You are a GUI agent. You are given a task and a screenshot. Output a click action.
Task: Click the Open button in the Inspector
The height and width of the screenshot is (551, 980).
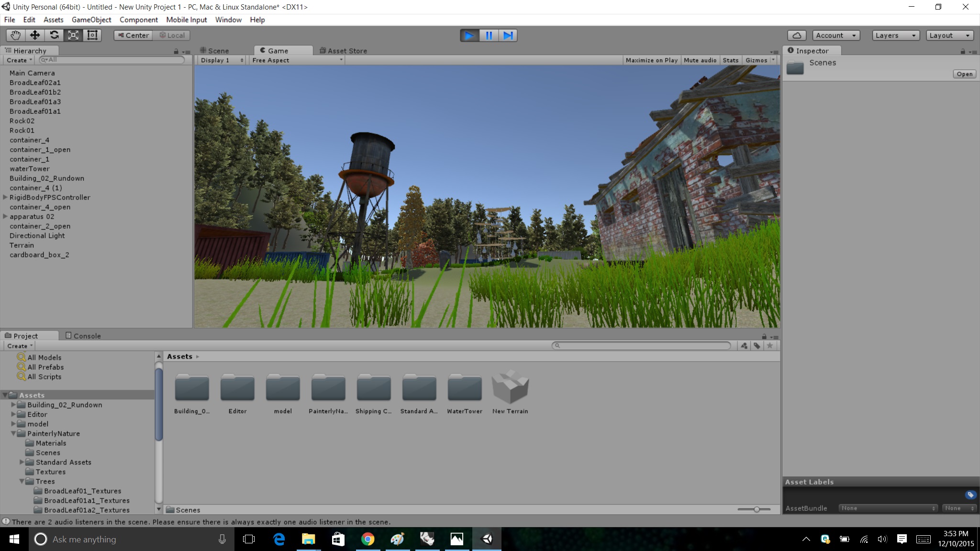(964, 74)
